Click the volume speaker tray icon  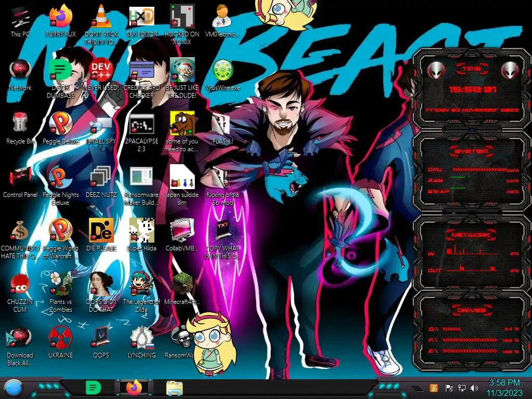pos(474,388)
